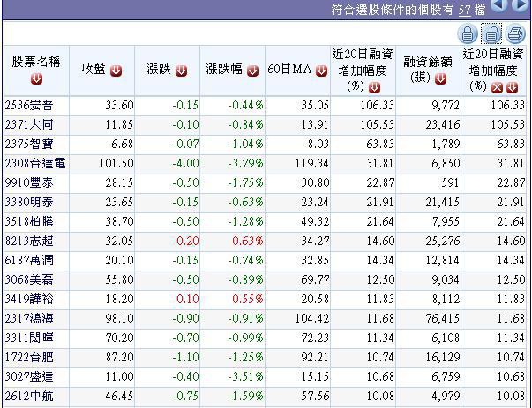Click closing price 6.68 of 智寶
This screenshot has height=408, width=532.
[122, 145]
